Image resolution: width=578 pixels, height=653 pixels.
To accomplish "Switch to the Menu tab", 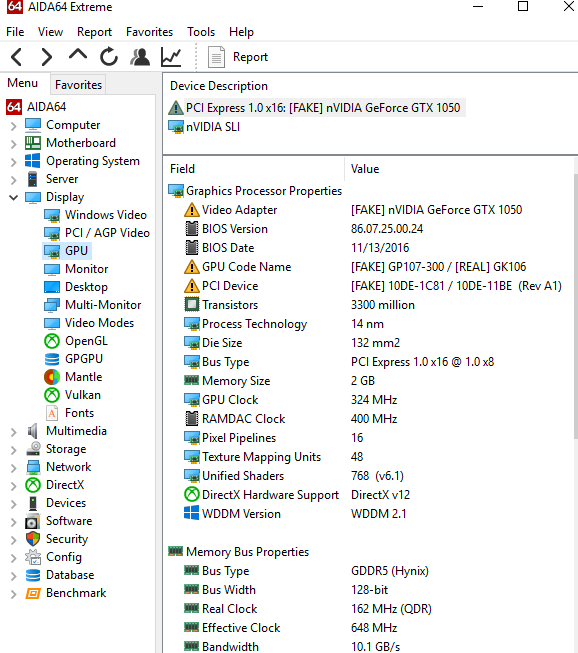I will [22, 83].
